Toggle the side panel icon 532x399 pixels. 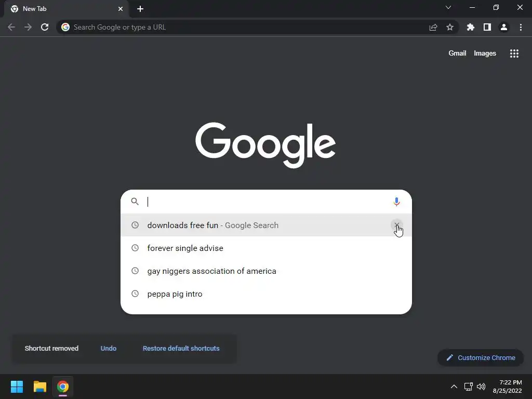(x=487, y=27)
